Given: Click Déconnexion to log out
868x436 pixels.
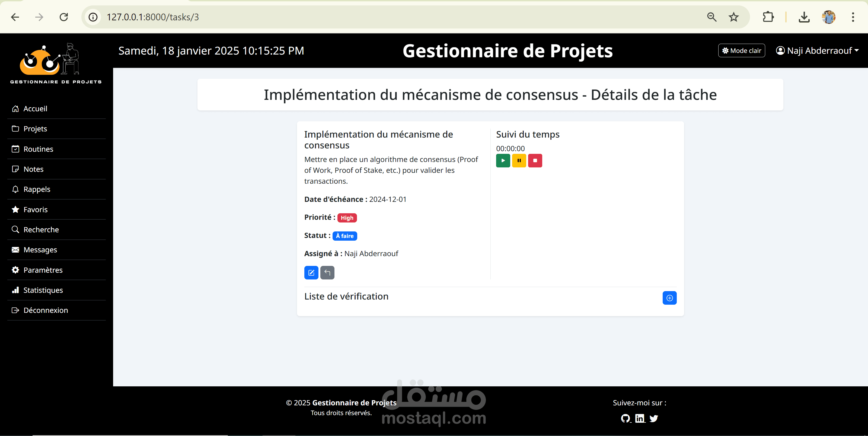Looking at the screenshot, I should click(x=46, y=310).
